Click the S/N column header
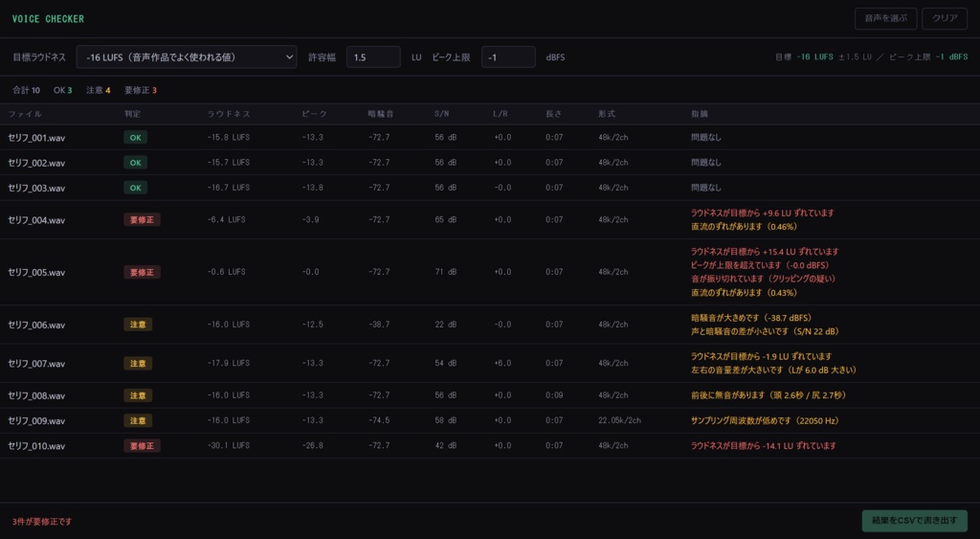 pos(442,114)
